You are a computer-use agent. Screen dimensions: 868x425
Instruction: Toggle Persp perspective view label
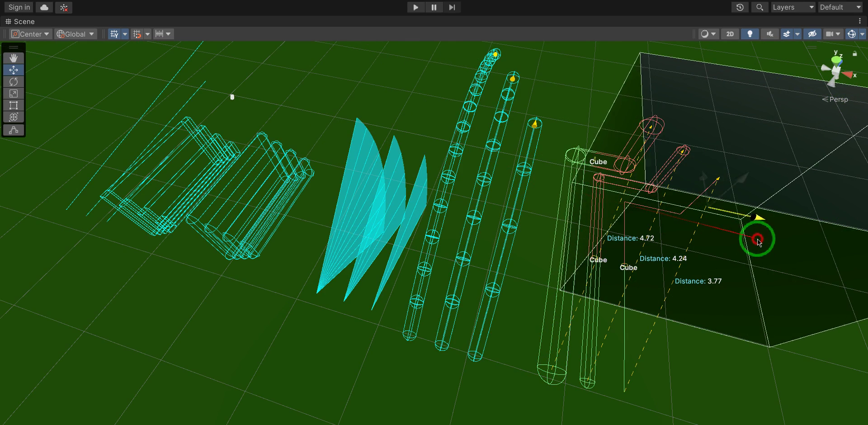pyautogui.click(x=835, y=99)
